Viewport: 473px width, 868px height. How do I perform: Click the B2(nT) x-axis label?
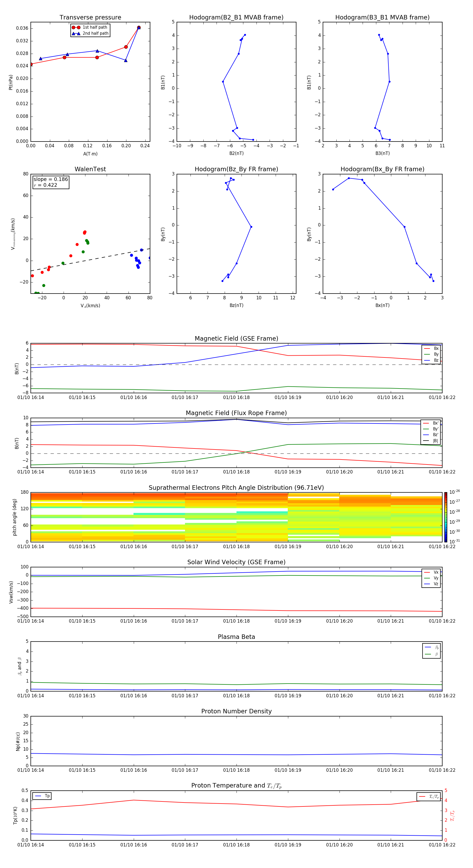[236, 154]
